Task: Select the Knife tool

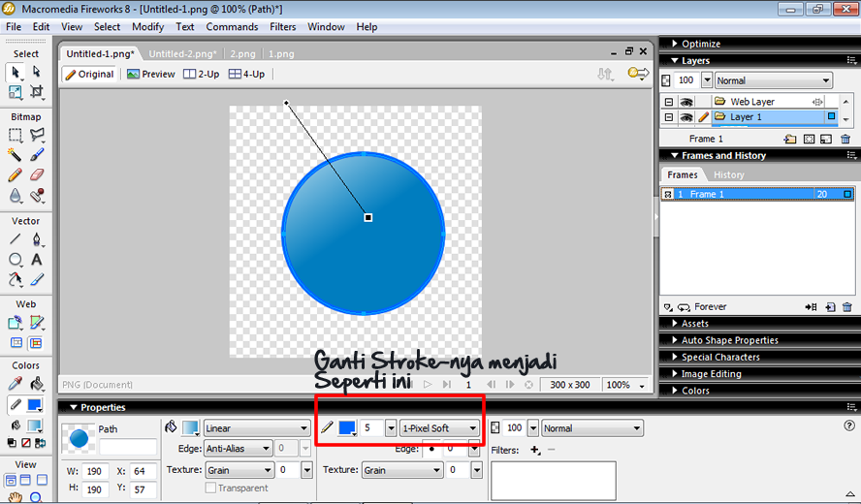Action: pos(36,279)
